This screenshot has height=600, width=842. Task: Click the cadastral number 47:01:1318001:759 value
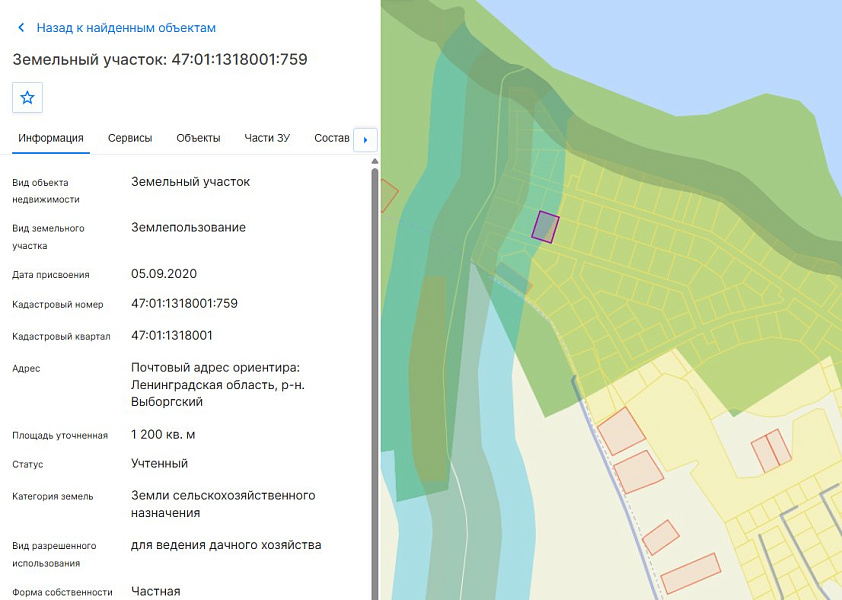pyautogui.click(x=184, y=303)
